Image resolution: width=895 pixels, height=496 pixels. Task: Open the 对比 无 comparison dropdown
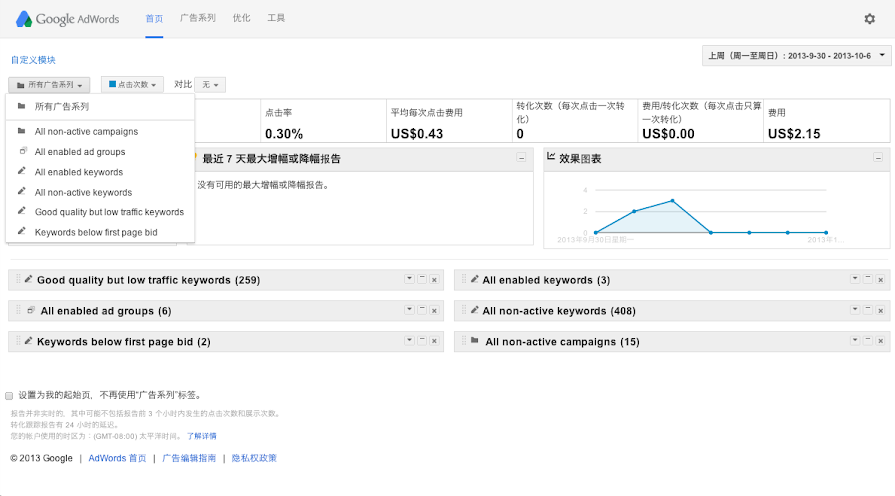[209, 85]
